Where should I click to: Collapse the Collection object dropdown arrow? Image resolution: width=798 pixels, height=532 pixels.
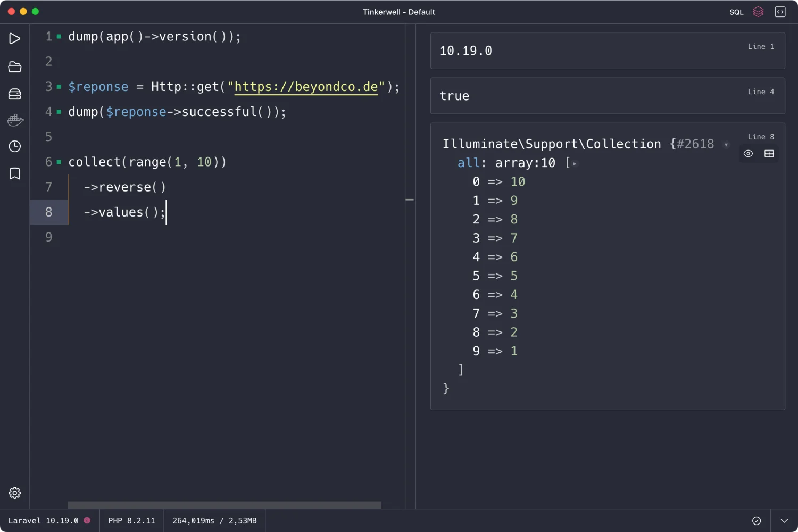click(x=726, y=145)
